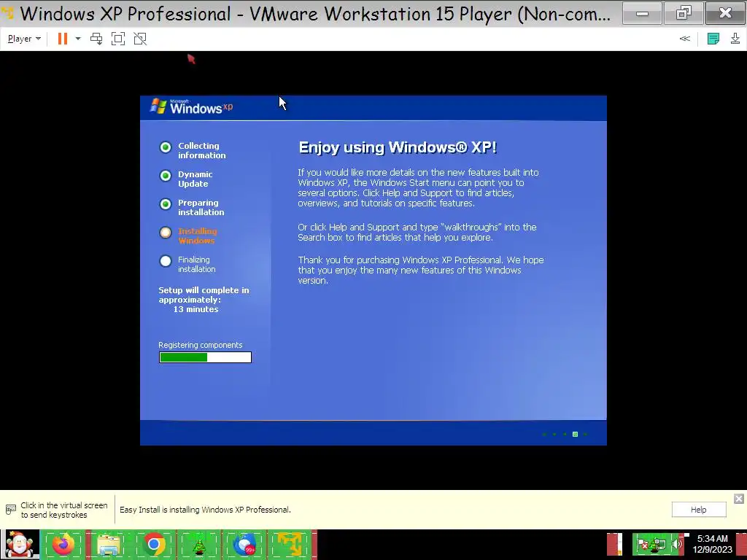This screenshot has width=747, height=560.
Task: Click the install tools download icon
Action: point(735,39)
